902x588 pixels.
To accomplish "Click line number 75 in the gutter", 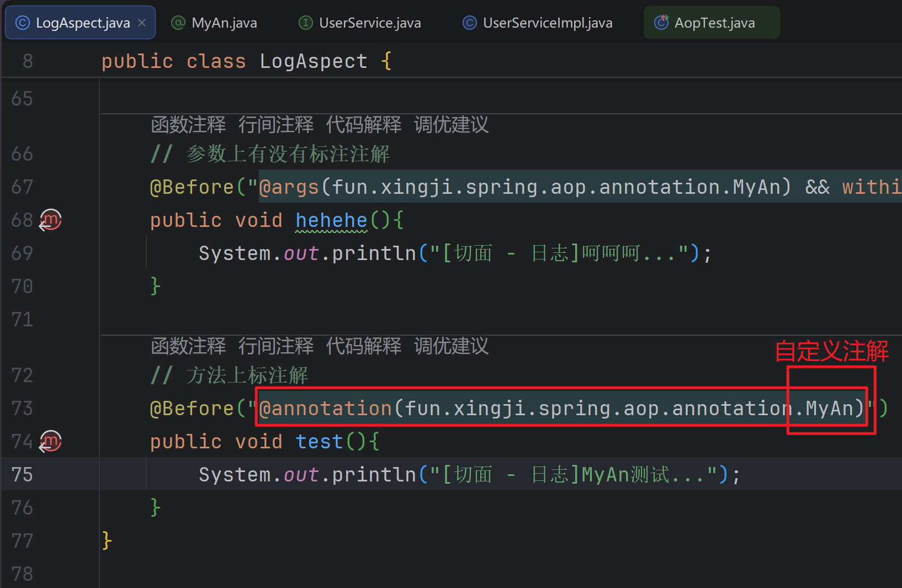I will click(x=22, y=475).
